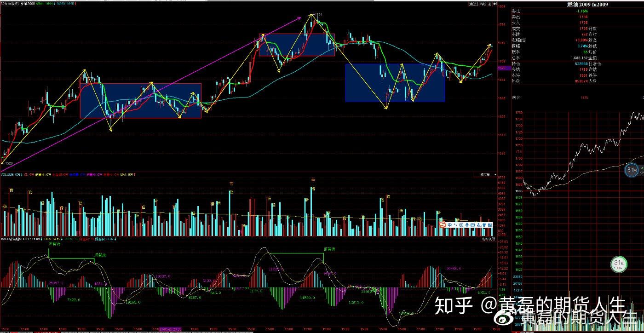This screenshot has height=333, width=644.
Task: Click the 1520 low price label
Action: [x=9, y=163]
